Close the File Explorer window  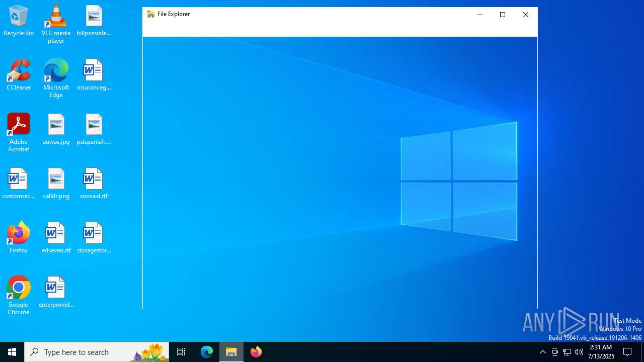click(x=526, y=15)
